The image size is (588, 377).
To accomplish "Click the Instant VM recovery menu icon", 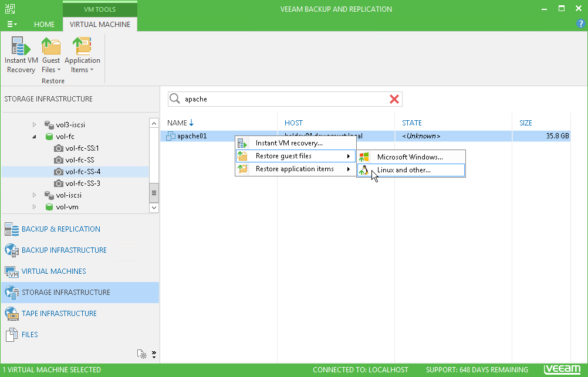I will (242, 143).
